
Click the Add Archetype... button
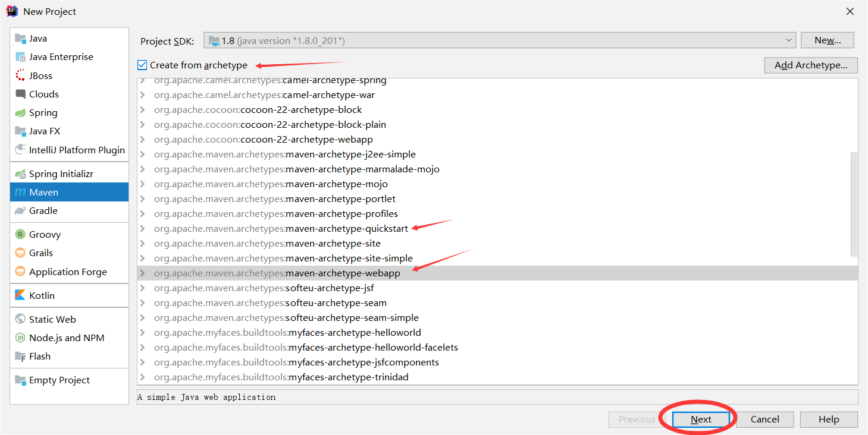click(x=811, y=65)
